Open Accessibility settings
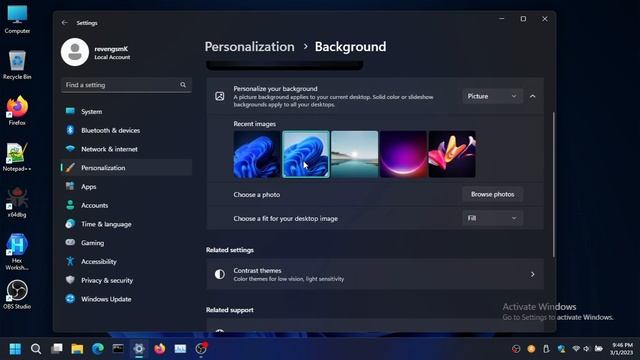This screenshot has width=640, height=360. tap(126, 262)
